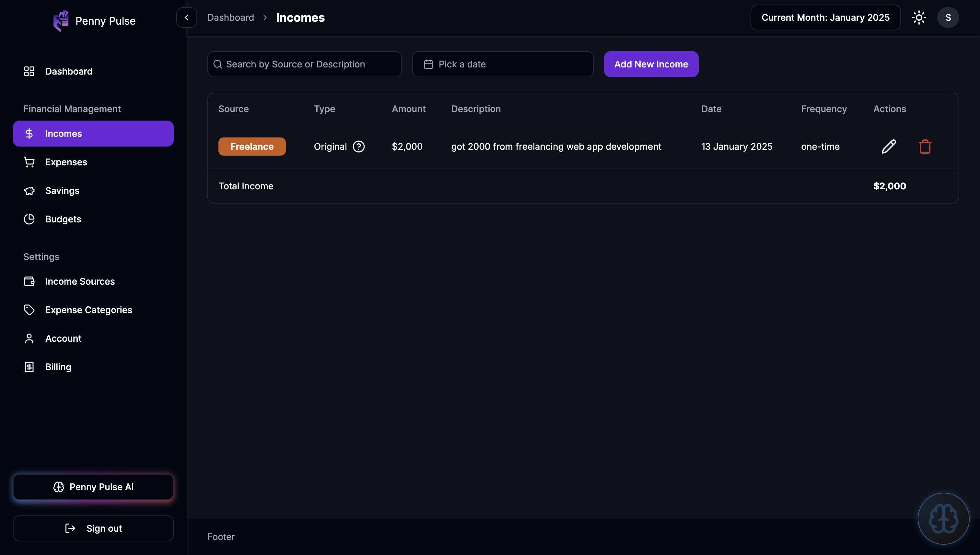This screenshot has height=555, width=980.
Task: Click the help icon next to Original type
Action: pos(358,147)
